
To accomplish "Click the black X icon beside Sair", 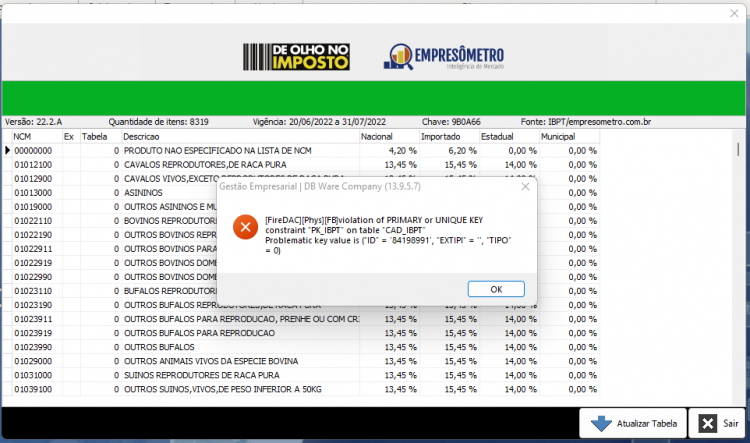I will pyautogui.click(x=707, y=423).
